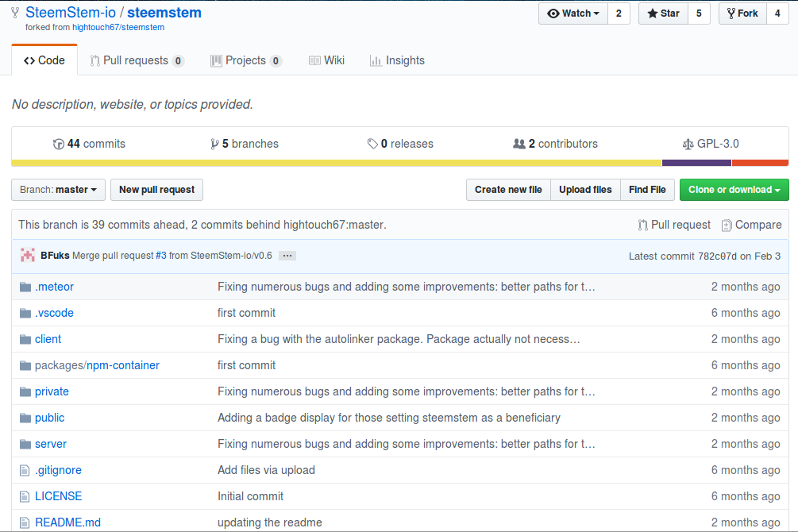
Task: Open the steemstem repository name link
Action: (164, 12)
